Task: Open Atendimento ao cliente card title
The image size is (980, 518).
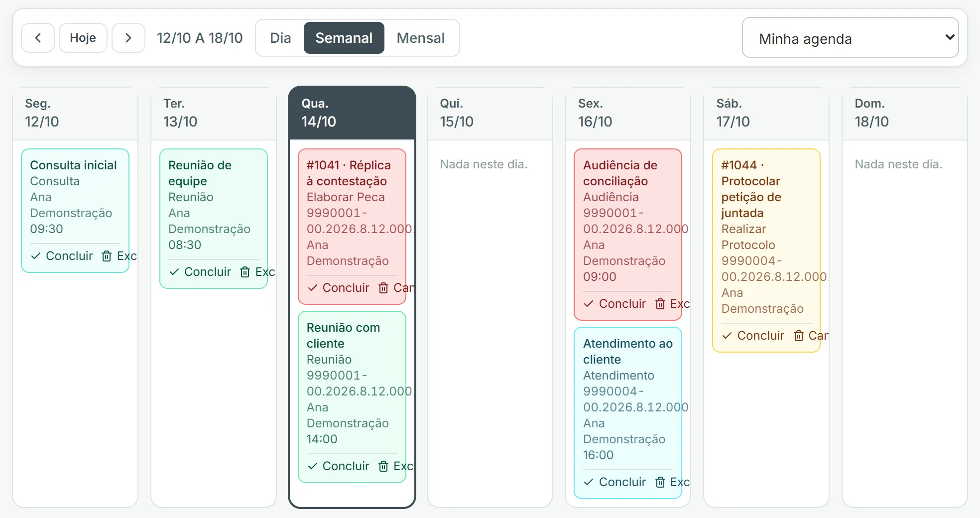Action: 628,351
